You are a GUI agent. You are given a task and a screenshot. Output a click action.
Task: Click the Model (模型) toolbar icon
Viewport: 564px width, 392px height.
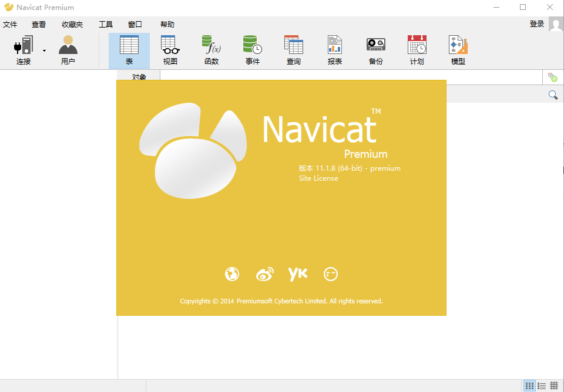tap(458, 50)
